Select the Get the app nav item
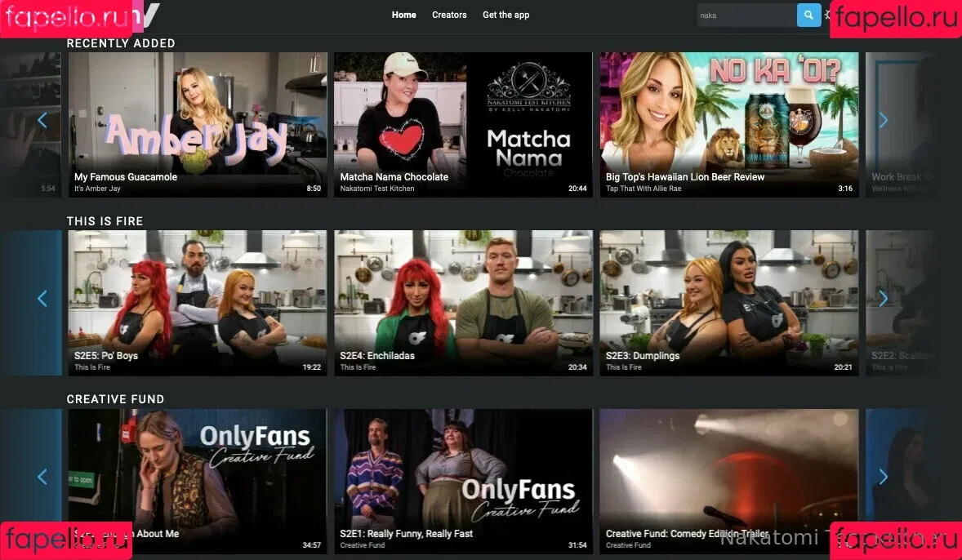 pyautogui.click(x=505, y=15)
